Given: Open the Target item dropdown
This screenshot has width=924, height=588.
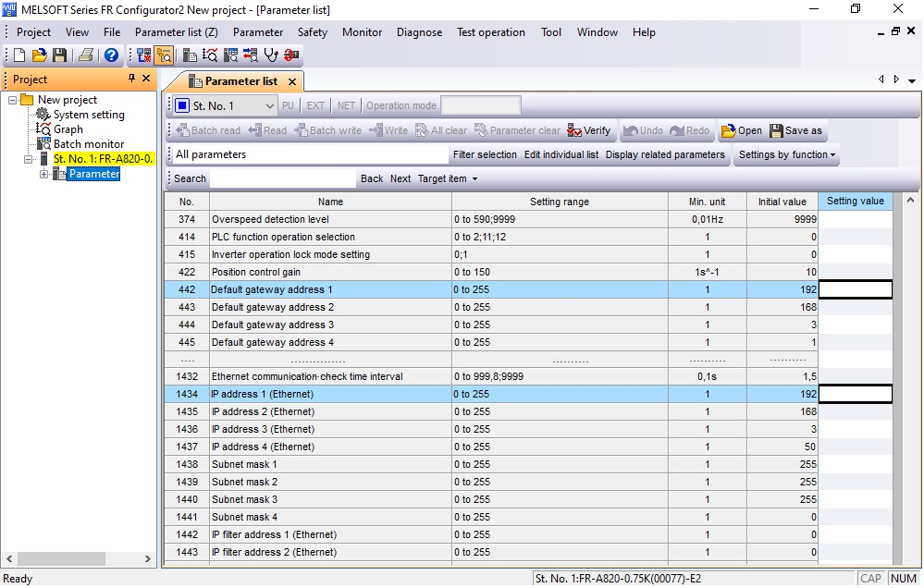Looking at the screenshot, I should 448,178.
